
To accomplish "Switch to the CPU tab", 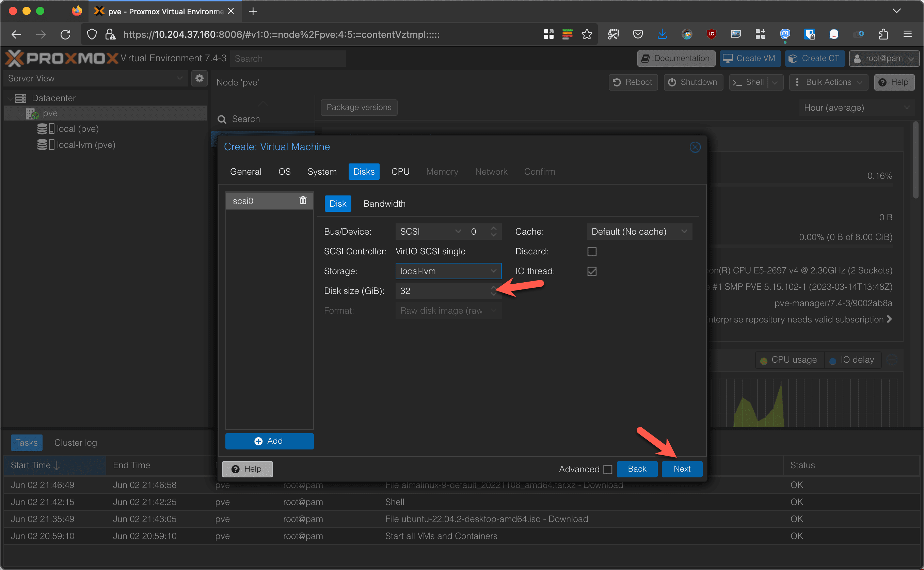I will click(x=400, y=172).
